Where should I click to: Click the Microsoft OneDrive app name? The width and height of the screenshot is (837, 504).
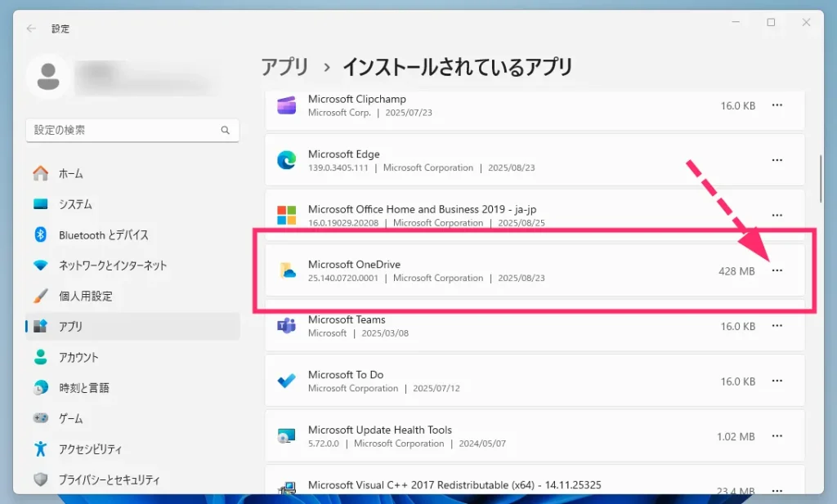(354, 264)
